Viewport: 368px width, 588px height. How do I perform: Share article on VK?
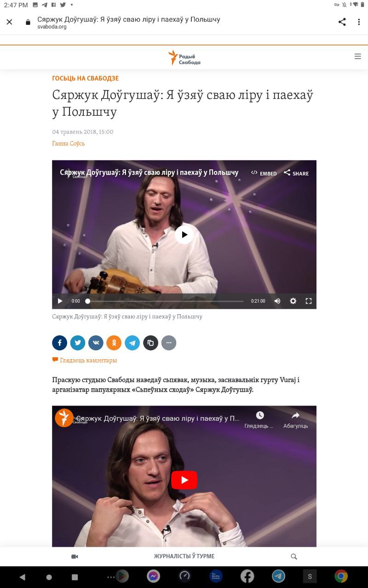click(96, 343)
